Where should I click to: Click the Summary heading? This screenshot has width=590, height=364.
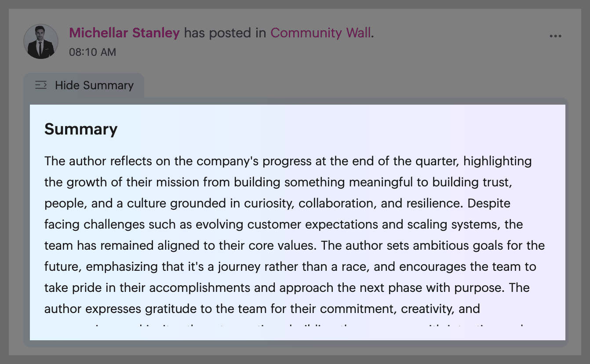(x=81, y=129)
